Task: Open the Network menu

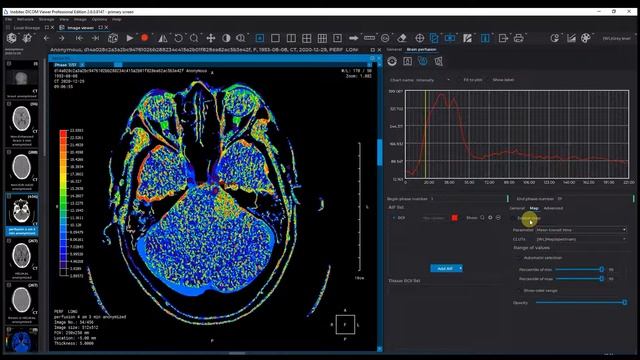Action: [x=25, y=20]
